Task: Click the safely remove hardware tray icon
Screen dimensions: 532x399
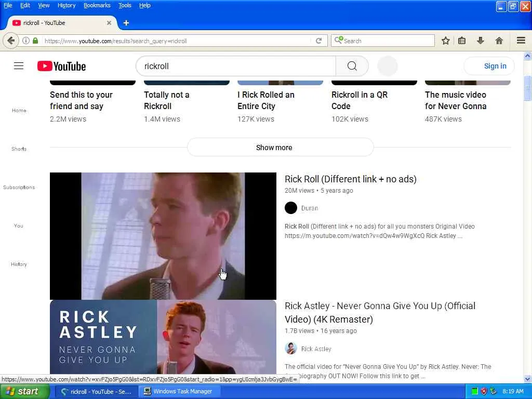Action: point(493,391)
